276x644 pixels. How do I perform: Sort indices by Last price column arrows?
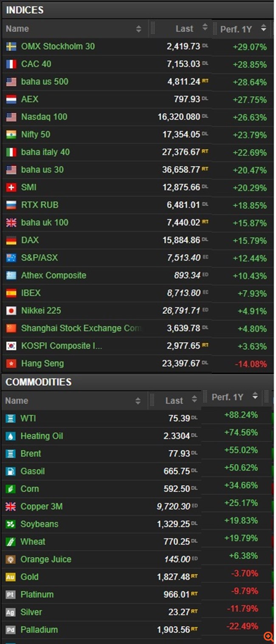[205, 28]
